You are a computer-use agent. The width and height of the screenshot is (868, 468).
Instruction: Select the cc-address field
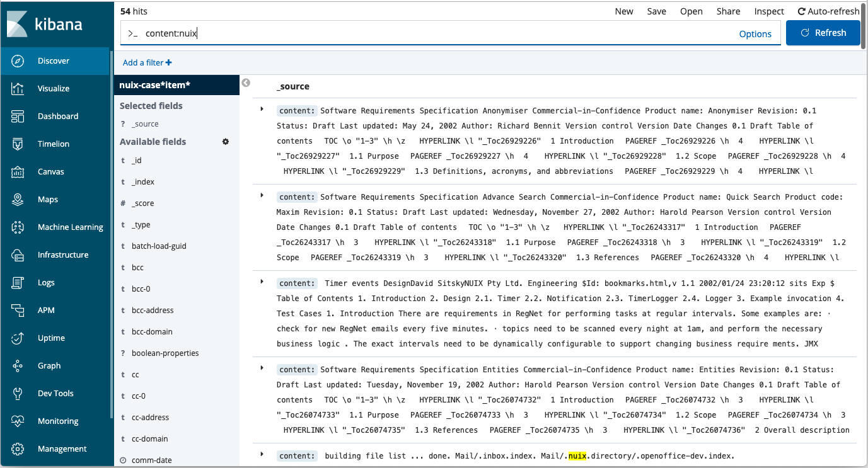150,418
